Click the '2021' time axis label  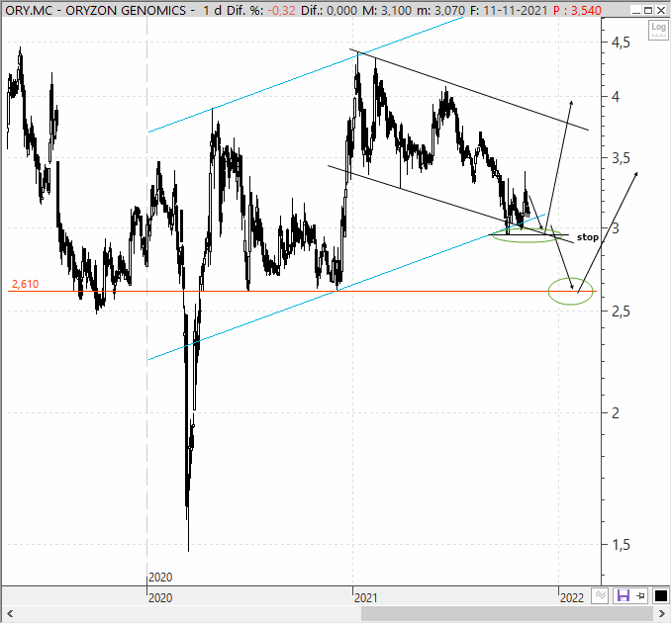pos(365,597)
